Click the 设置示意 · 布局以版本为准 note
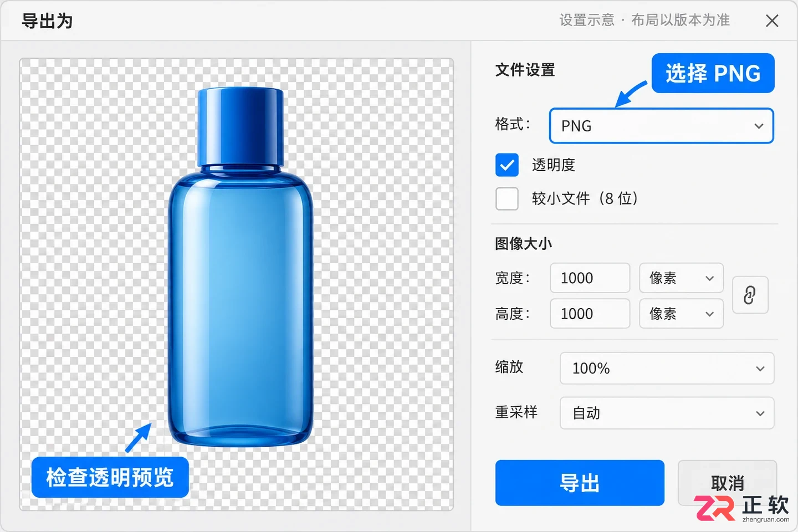The height and width of the screenshot is (532, 798). coord(644,21)
